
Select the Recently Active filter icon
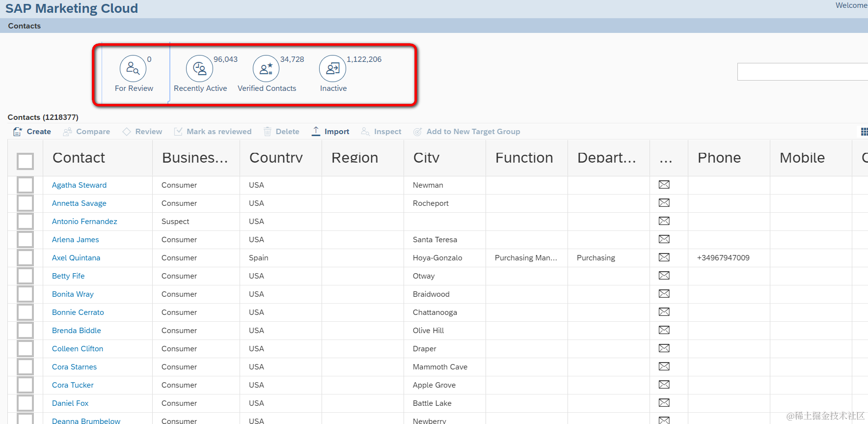(199, 68)
